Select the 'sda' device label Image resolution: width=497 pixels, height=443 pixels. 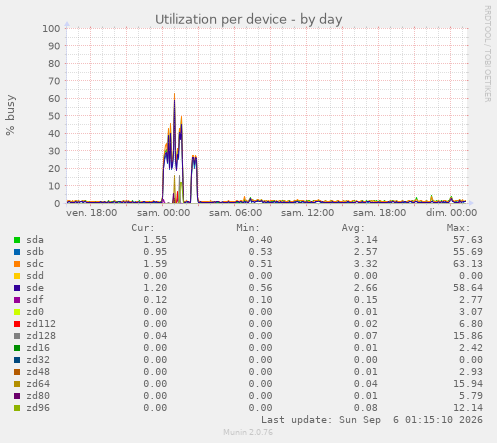pyautogui.click(x=35, y=240)
